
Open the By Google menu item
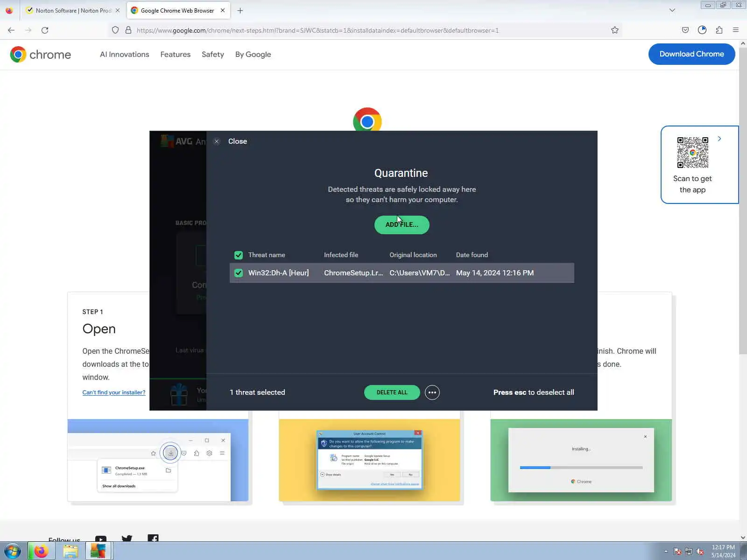click(x=253, y=55)
